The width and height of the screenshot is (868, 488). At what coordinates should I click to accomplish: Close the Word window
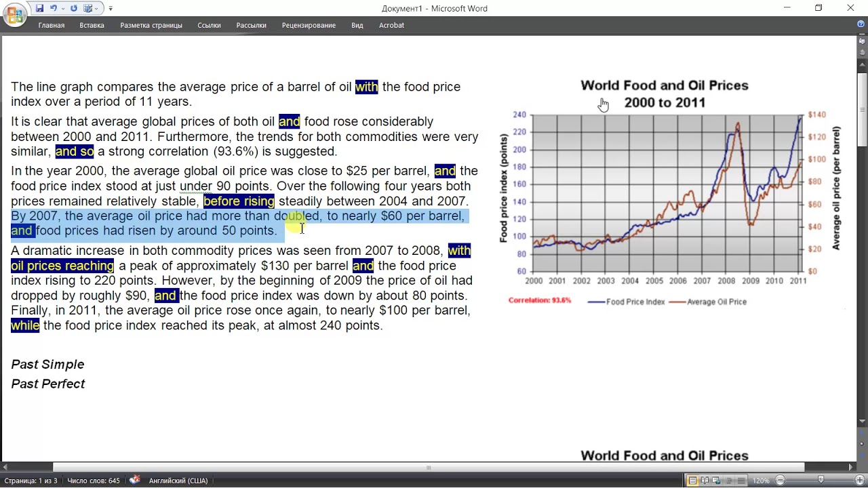[850, 8]
